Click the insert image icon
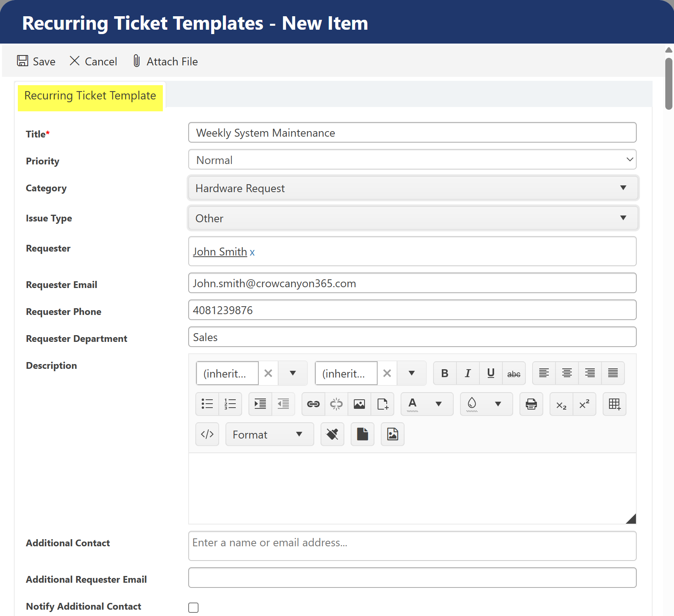The width and height of the screenshot is (674, 616). [359, 404]
